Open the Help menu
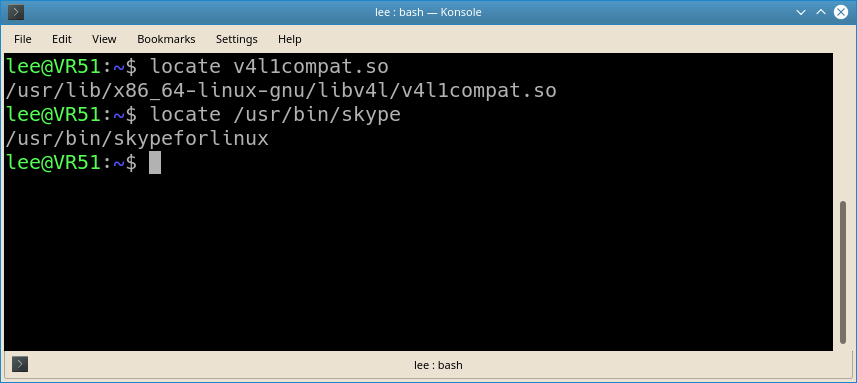The image size is (857, 383). click(x=290, y=39)
